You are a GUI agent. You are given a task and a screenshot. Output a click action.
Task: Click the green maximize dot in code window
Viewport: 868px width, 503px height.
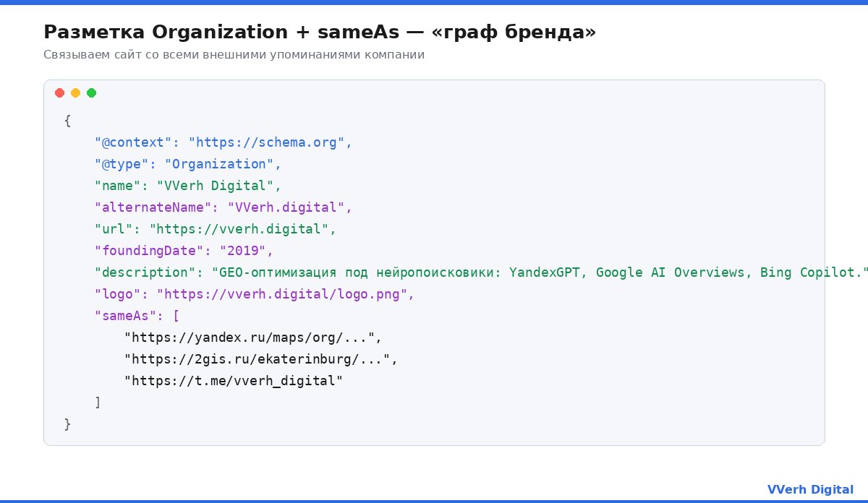[91, 93]
